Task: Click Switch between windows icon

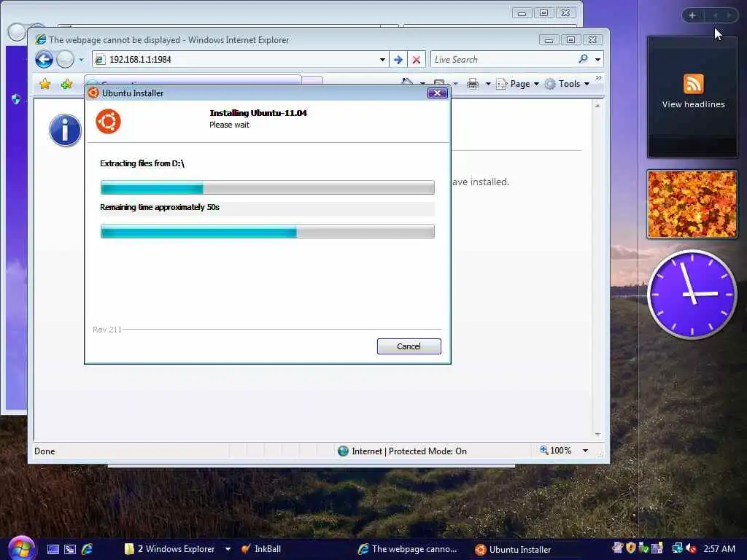Action: coord(70,550)
